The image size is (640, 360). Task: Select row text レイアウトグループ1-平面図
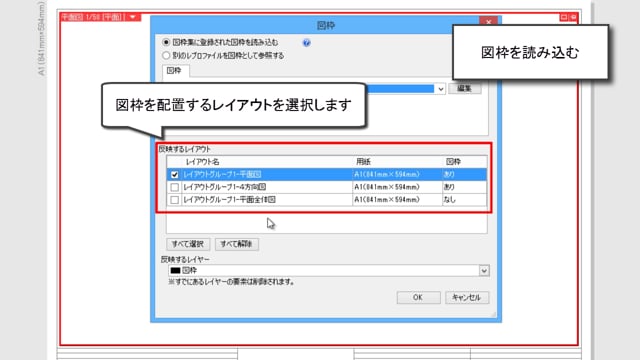click(x=222, y=174)
